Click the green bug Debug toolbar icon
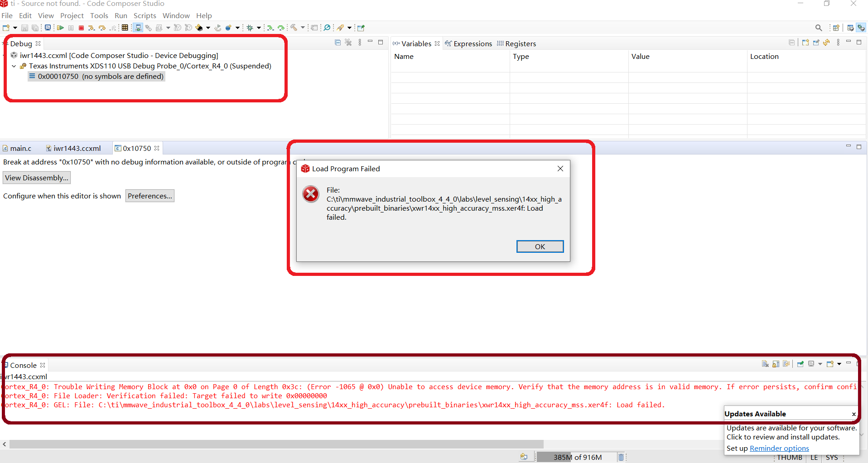This screenshot has height=463, width=868. 250,28
